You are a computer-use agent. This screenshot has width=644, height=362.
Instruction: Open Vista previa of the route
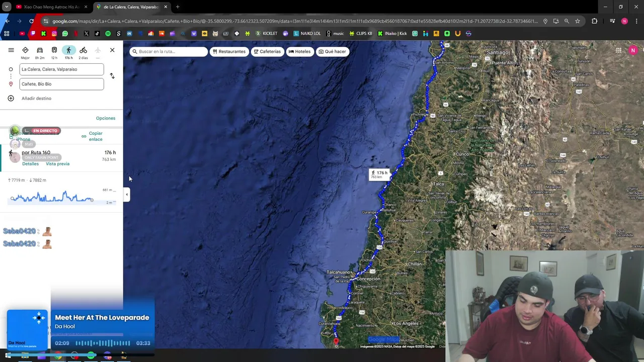(x=57, y=164)
